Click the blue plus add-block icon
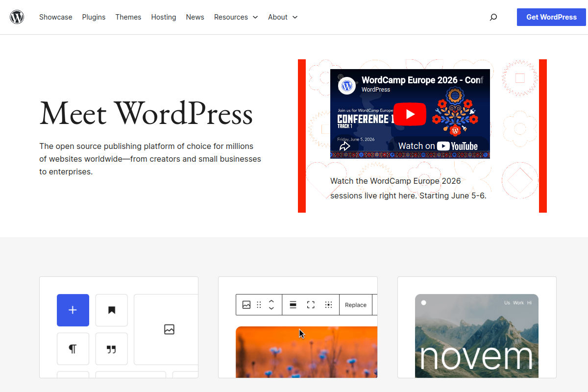Image resolution: width=588 pixels, height=392 pixels. pyautogui.click(x=73, y=310)
